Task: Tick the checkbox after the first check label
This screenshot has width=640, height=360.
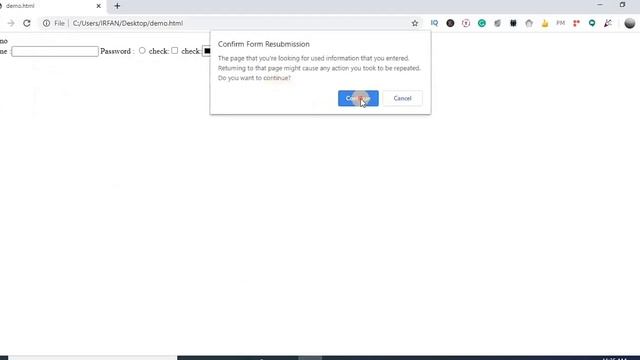Action: click(x=175, y=51)
